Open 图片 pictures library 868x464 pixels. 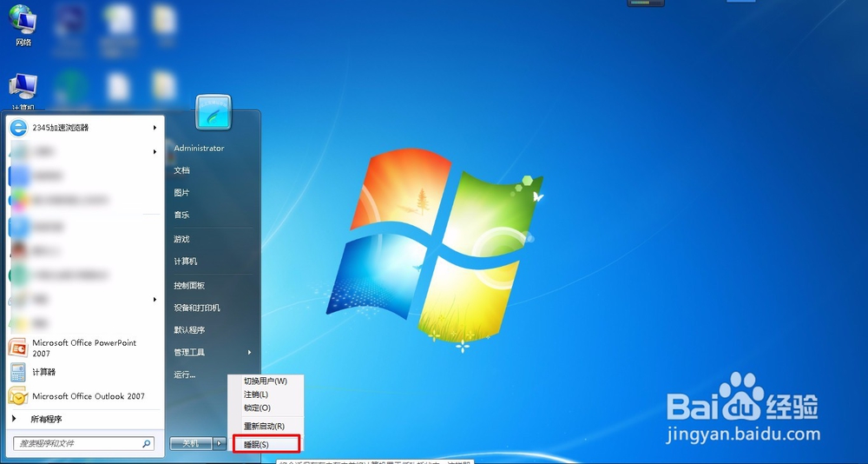pyautogui.click(x=181, y=192)
